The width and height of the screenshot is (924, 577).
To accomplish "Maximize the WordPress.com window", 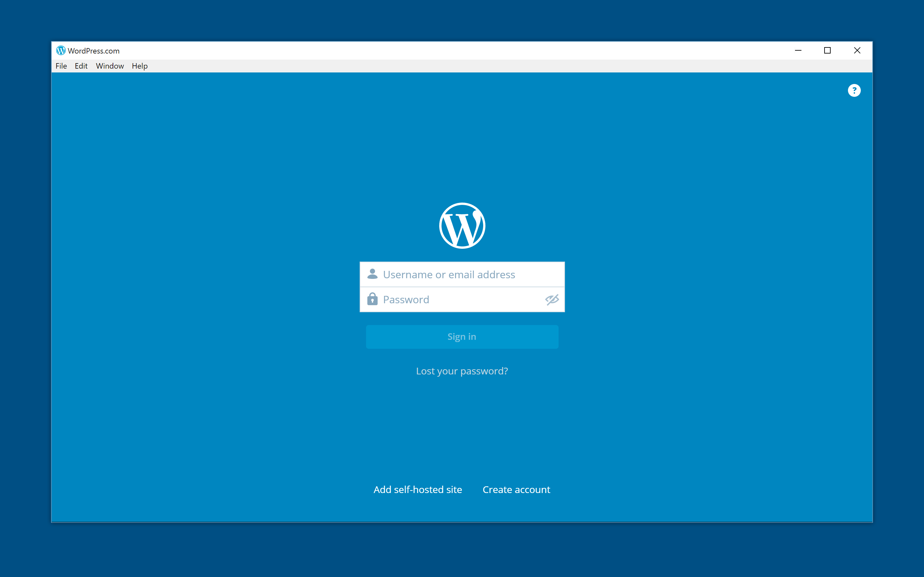I will click(827, 50).
